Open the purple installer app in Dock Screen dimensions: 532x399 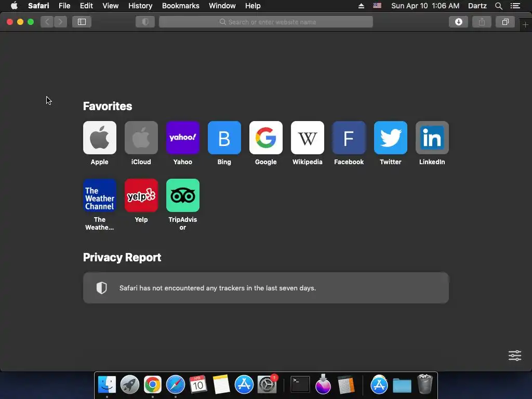[323, 384]
